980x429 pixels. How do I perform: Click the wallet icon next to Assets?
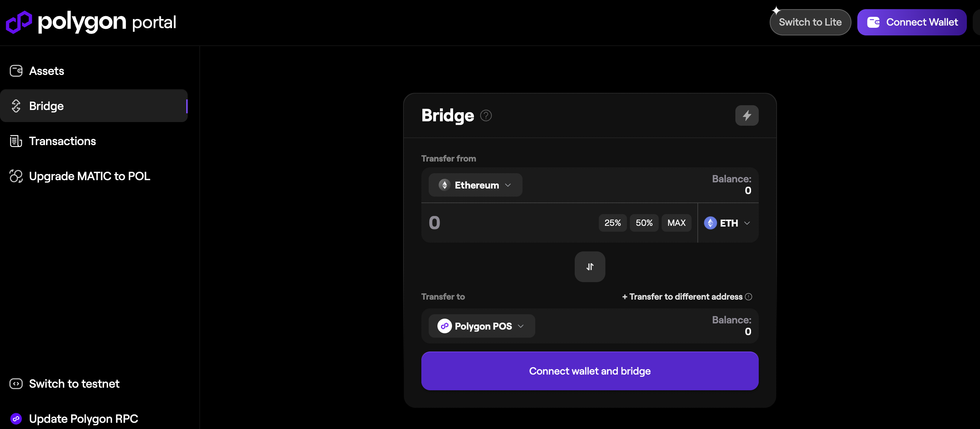point(16,71)
